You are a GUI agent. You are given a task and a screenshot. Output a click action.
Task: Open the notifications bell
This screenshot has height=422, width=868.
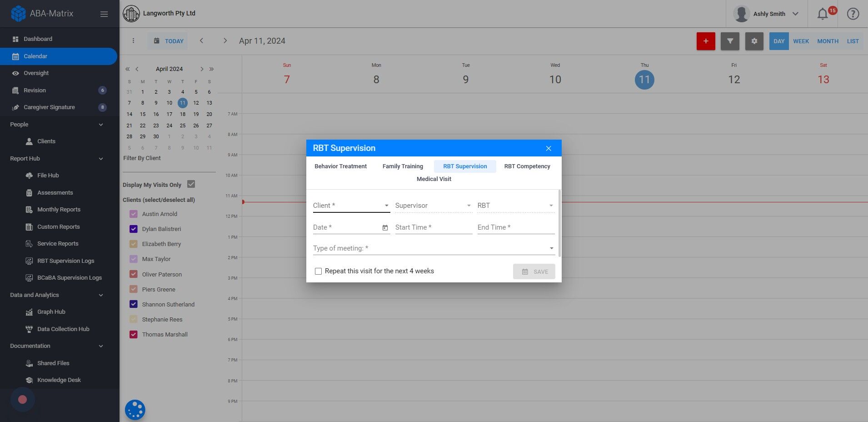pyautogui.click(x=822, y=14)
